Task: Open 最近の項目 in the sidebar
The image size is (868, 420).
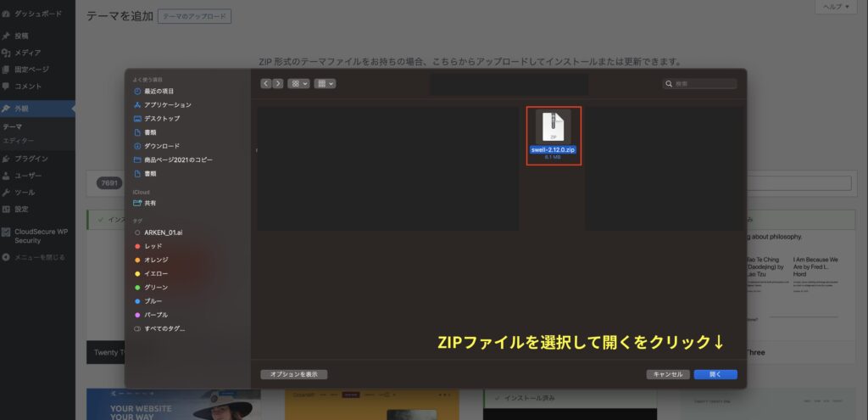Action: pos(159,91)
